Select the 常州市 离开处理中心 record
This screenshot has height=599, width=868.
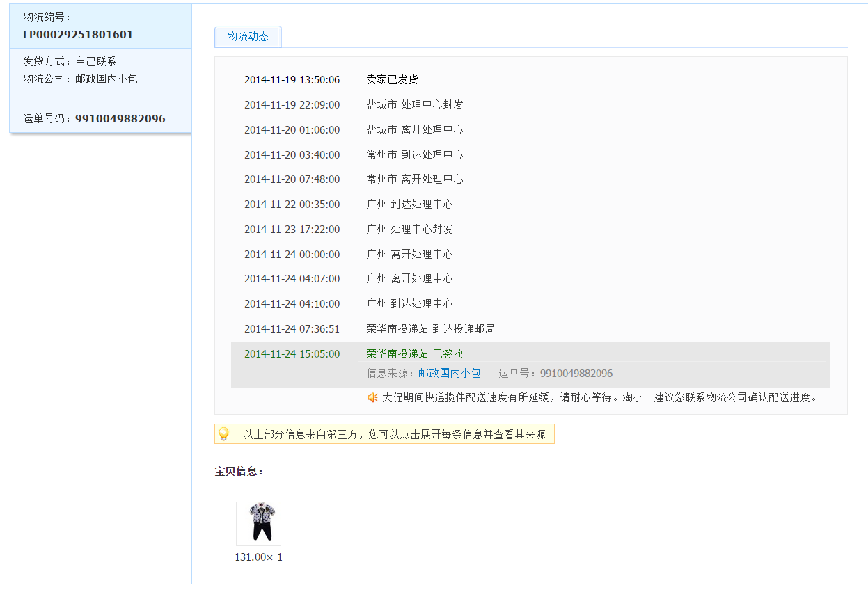point(414,179)
